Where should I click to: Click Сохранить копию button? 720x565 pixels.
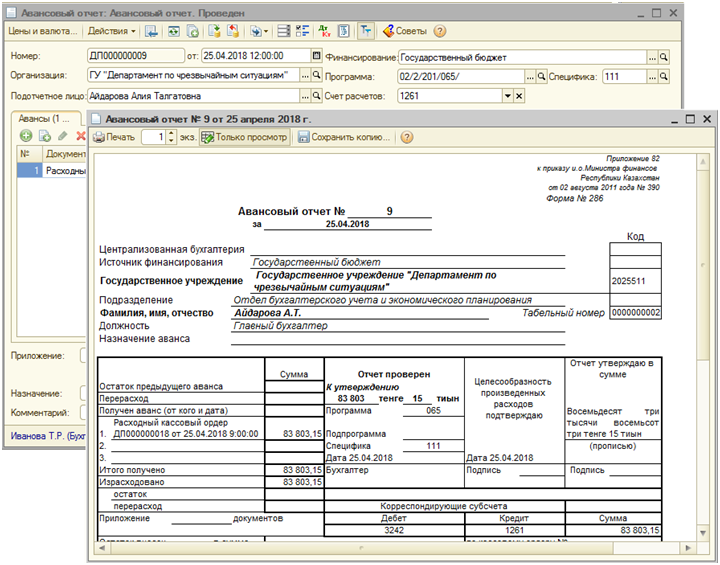[x=342, y=137]
